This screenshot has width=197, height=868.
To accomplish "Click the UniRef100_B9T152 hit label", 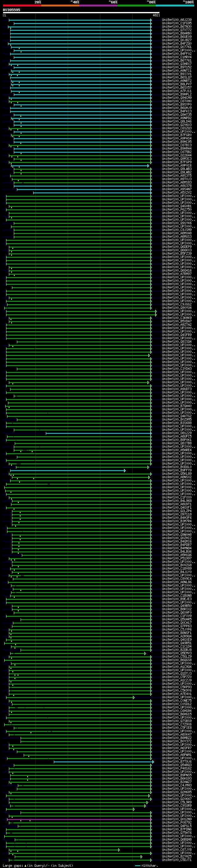I will tap(177, 67).
